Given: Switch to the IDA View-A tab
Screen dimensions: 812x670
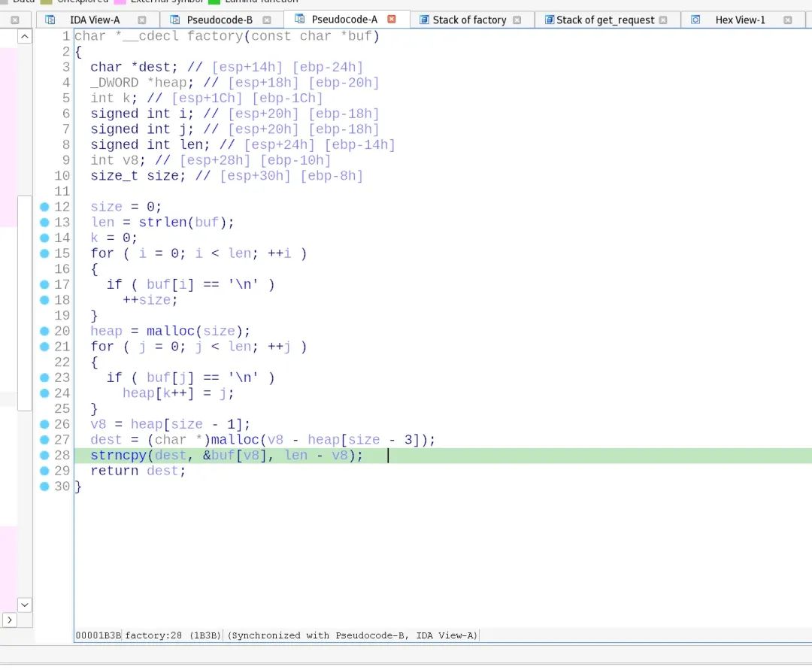Looking at the screenshot, I should click(x=95, y=20).
